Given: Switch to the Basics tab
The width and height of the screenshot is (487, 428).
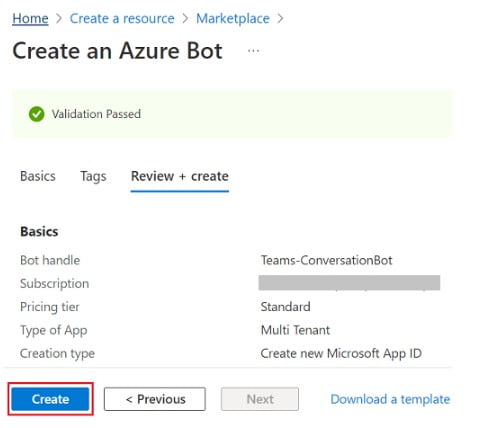Looking at the screenshot, I should [38, 176].
